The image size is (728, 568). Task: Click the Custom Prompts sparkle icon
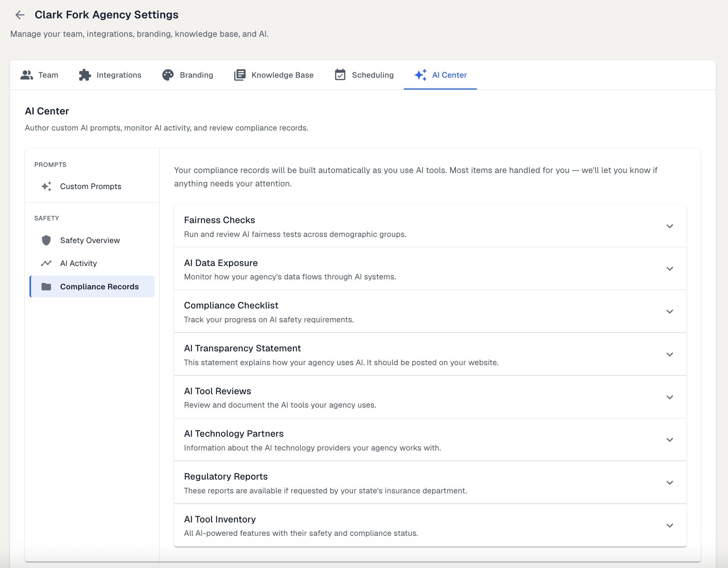point(46,186)
